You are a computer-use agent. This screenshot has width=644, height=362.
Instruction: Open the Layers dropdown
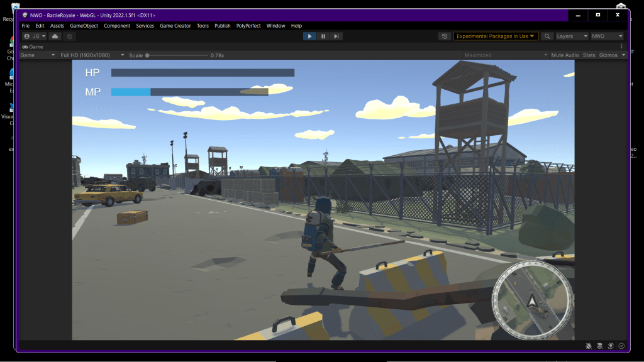pos(572,36)
